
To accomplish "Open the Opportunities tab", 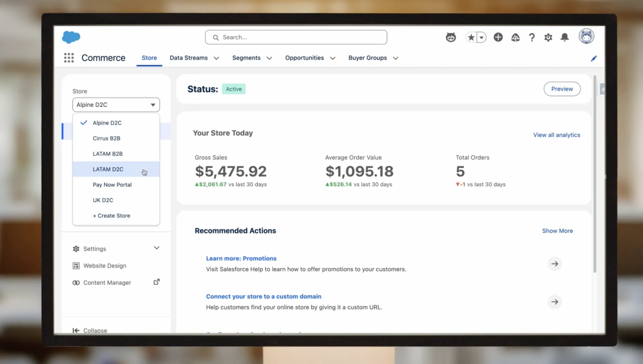I will (x=305, y=58).
